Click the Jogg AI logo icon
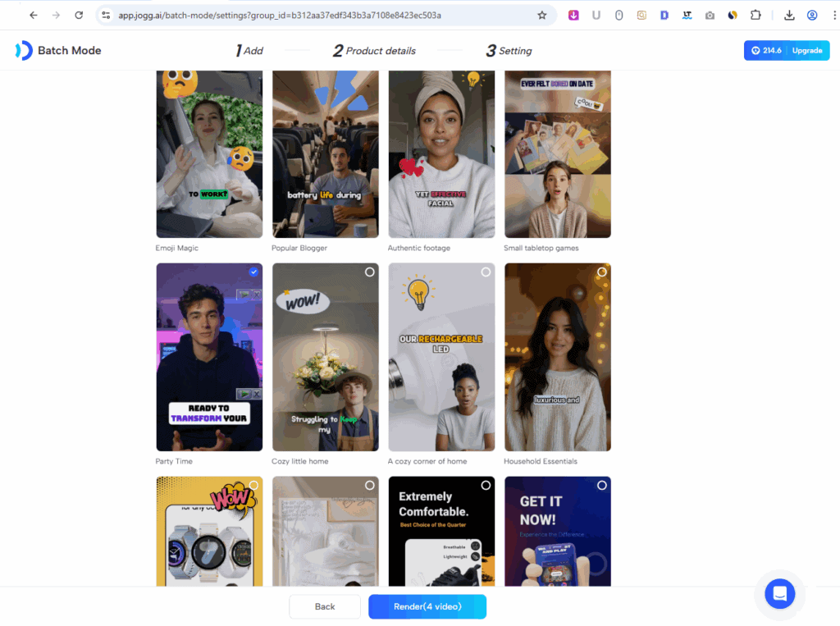The image size is (840, 626). pyautogui.click(x=24, y=51)
